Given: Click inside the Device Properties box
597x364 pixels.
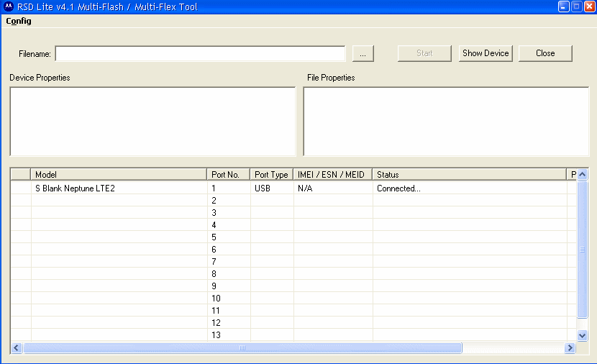Looking at the screenshot, I should (x=152, y=122).
